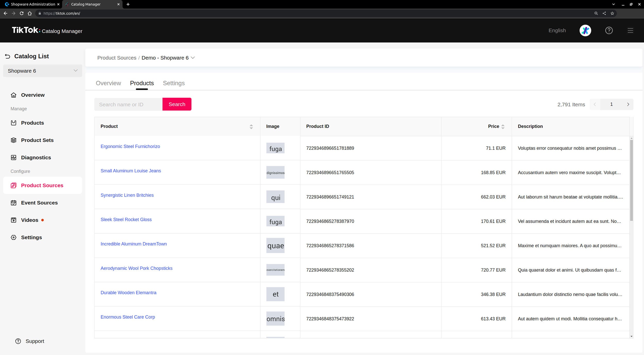The width and height of the screenshot is (644, 355).
Task: Open the help icon in header
Action: click(609, 30)
